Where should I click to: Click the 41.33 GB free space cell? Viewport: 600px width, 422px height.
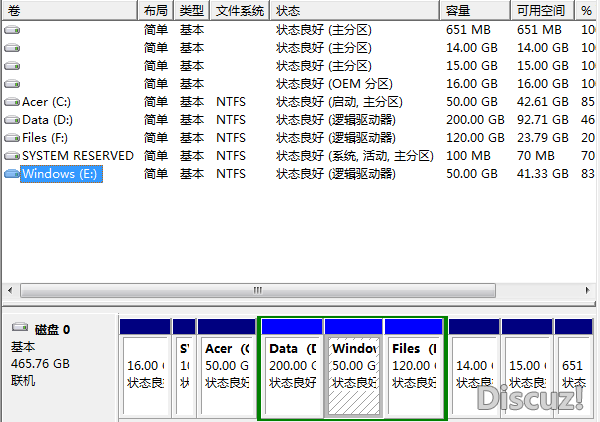click(x=543, y=174)
